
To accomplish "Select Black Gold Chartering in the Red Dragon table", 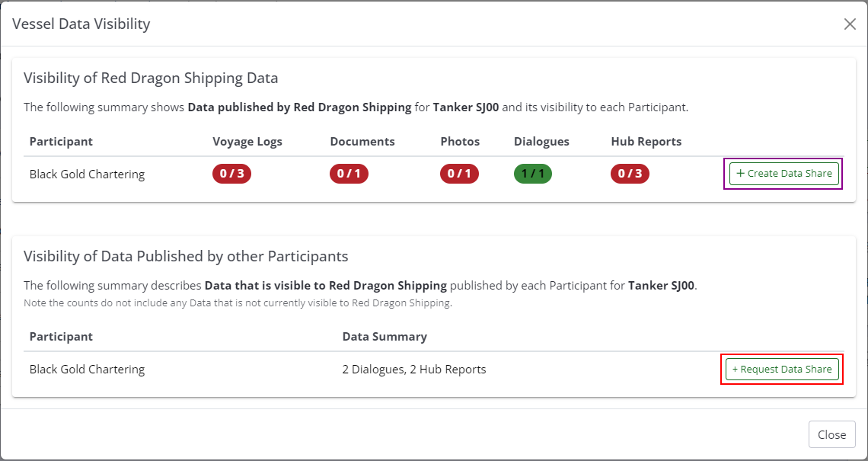I will (x=87, y=174).
